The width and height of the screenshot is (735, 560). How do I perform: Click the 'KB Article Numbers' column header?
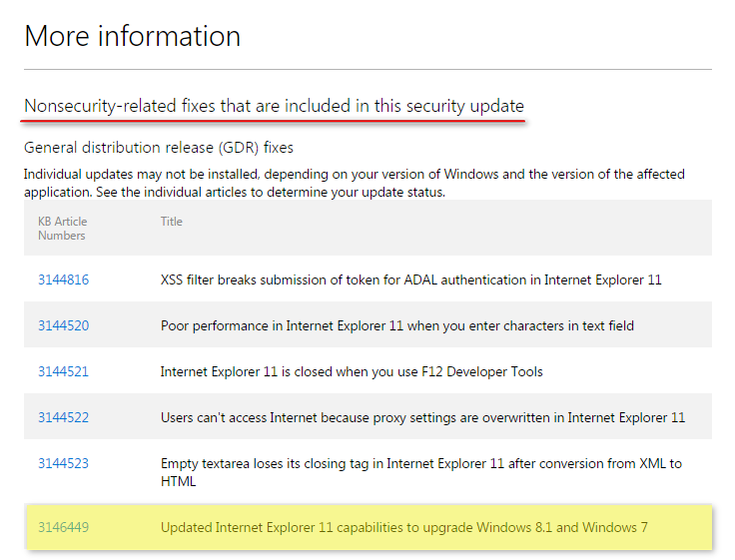(62, 229)
